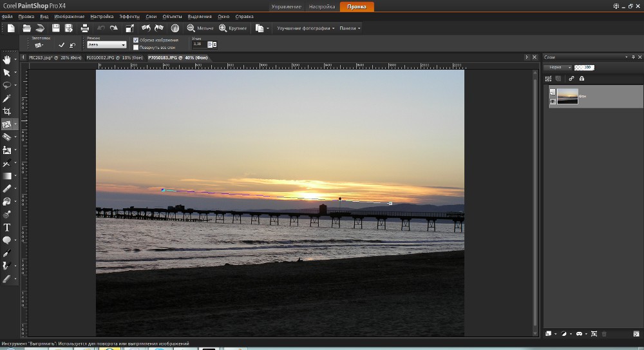Click the Zoom out 'Мельче' button

coord(200,28)
